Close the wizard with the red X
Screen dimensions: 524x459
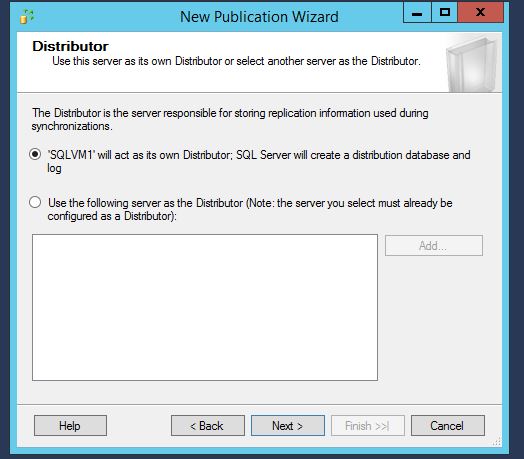[x=480, y=13]
